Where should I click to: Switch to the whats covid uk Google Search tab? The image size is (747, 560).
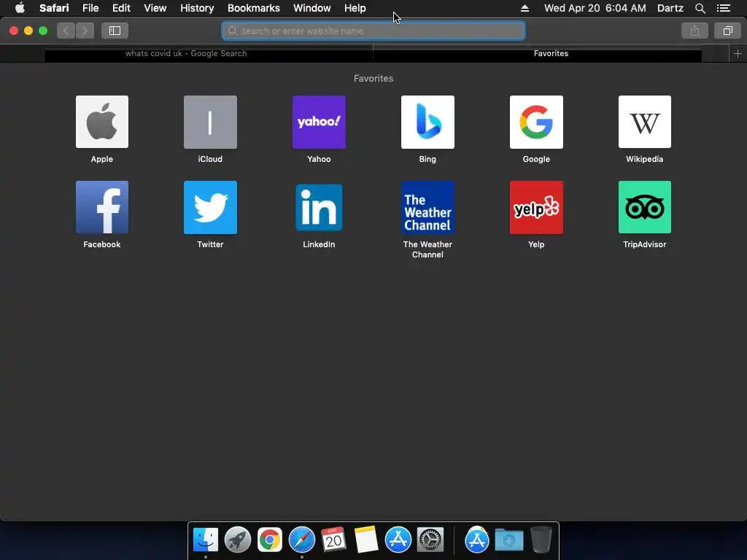click(186, 53)
